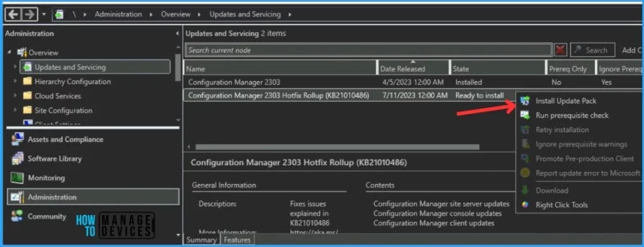This screenshot has height=247, width=644.
Task: Collapse the Administration navigation pane
Action: (x=177, y=34)
